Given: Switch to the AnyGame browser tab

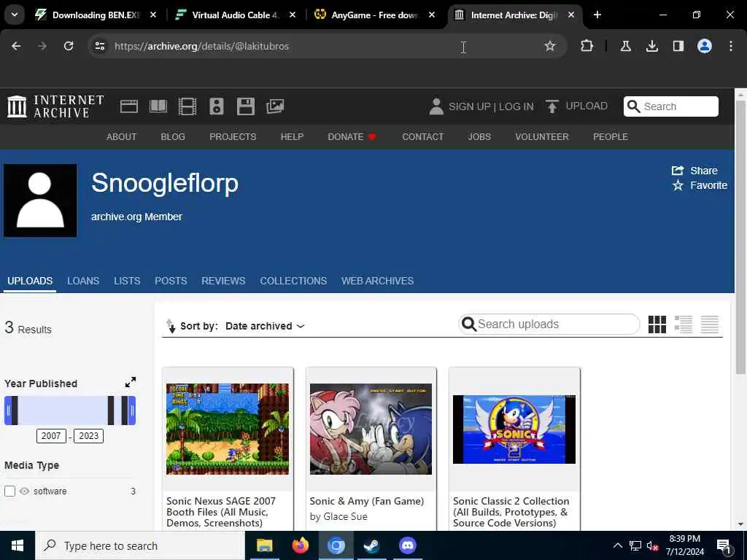Looking at the screenshot, I should click(x=374, y=15).
